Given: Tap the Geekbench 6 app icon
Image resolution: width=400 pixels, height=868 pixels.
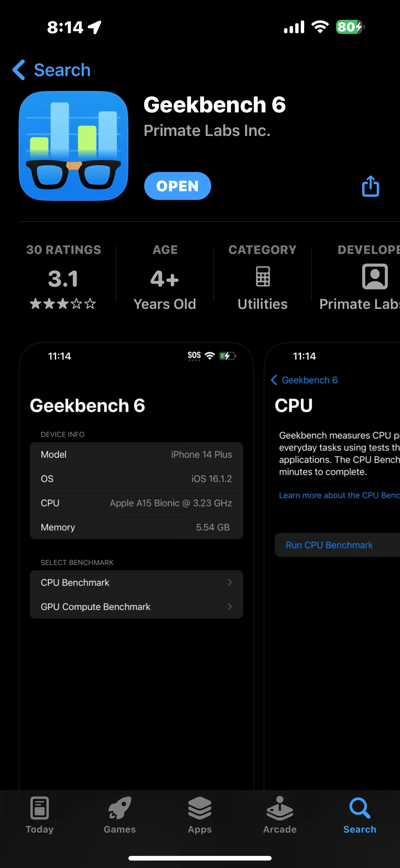Looking at the screenshot, I should pos(73,146).
